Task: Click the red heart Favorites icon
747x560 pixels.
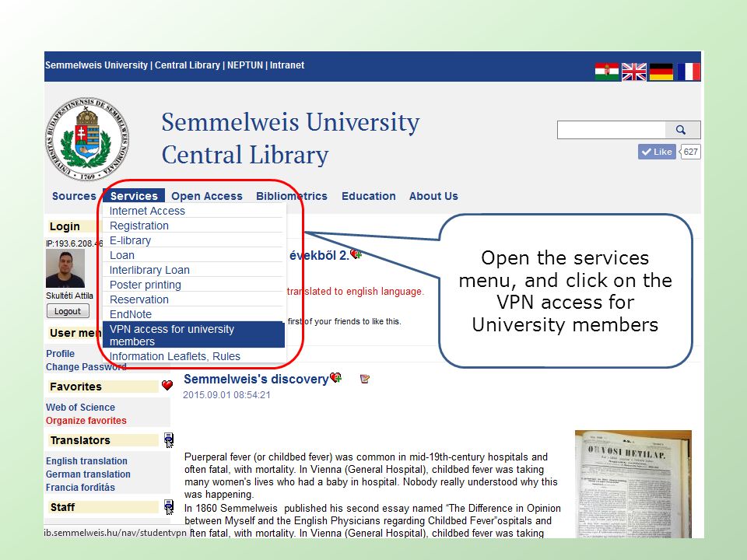Action: pyautogui.click(x=167, y=385)
